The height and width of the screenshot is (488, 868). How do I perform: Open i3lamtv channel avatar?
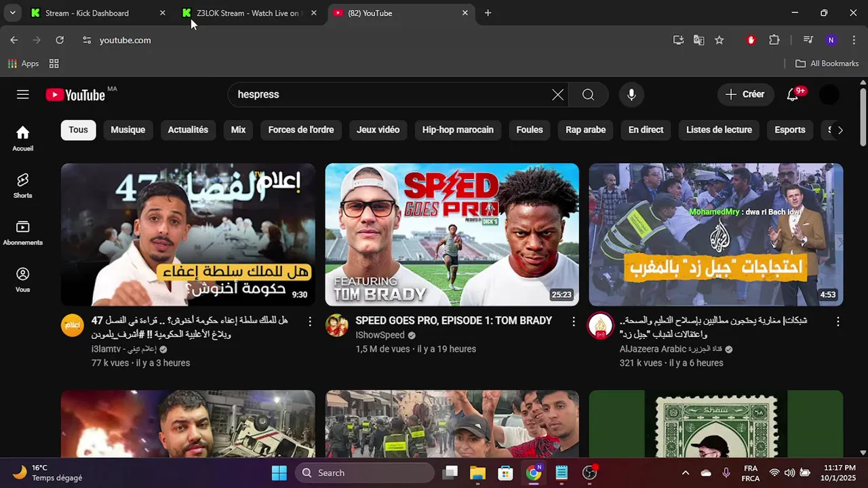pyautogui.click(x=73, y=325)
